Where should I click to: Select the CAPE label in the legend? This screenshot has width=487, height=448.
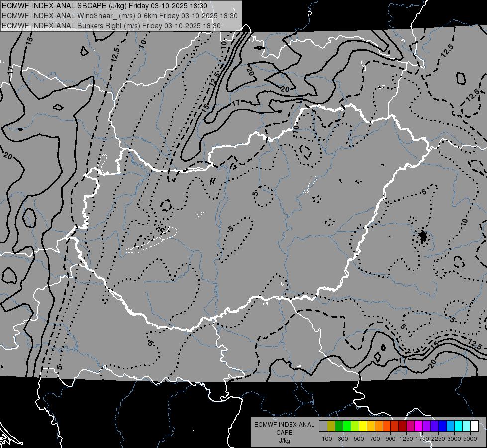click(284, 433)
